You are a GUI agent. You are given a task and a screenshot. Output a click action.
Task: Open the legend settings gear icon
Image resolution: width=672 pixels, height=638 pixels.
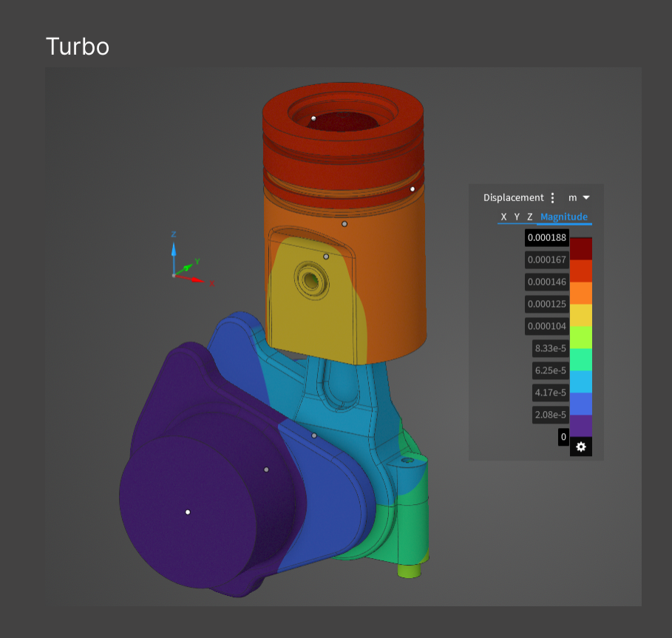(x=581, y=447)
